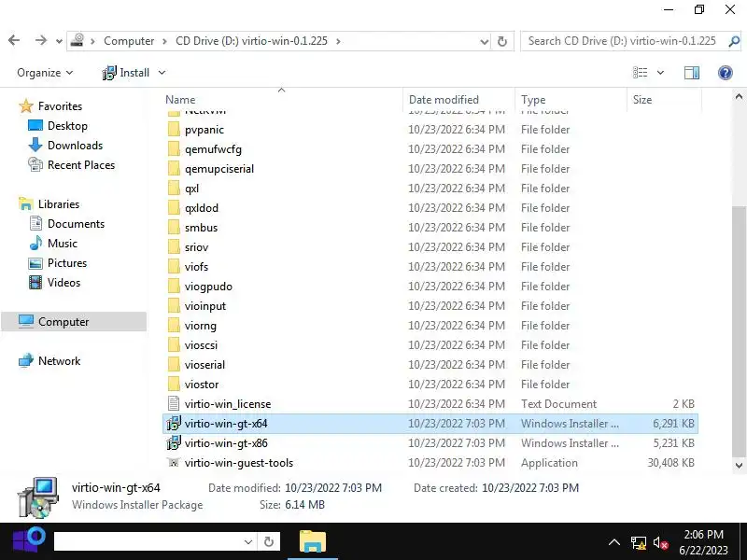Open Help with the question mark icon
The width and height of the screenshot is (747, 560).
click(x=726, y=73)
